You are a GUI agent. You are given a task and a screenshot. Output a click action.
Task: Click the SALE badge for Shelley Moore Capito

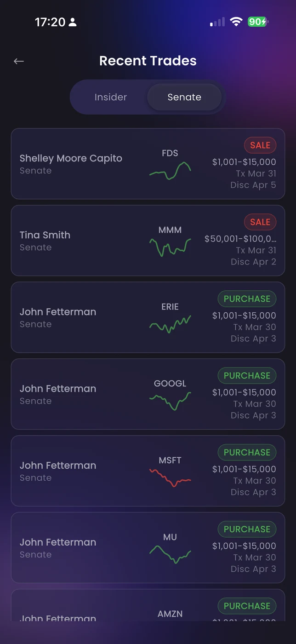[260, 145]
